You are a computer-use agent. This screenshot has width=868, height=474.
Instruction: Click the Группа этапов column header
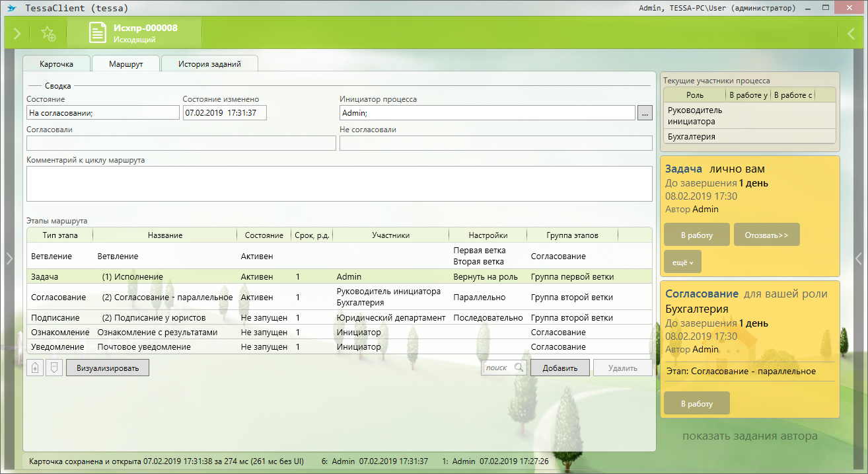[572, 235]
